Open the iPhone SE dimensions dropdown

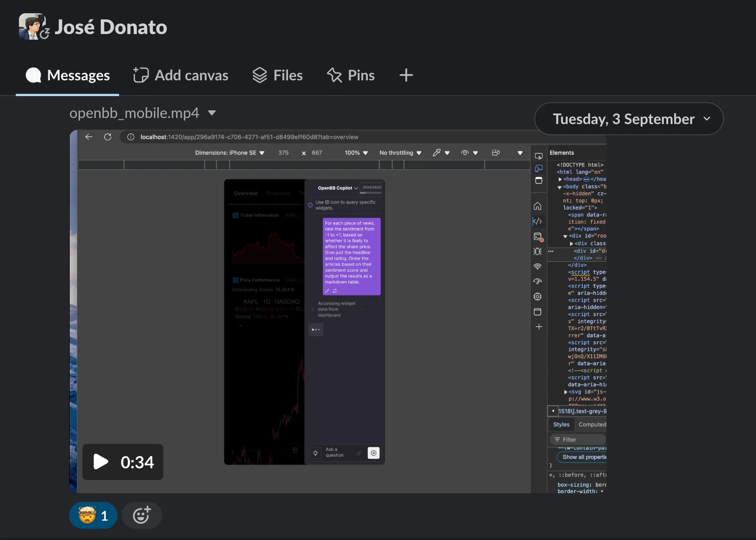click(230, 153)
